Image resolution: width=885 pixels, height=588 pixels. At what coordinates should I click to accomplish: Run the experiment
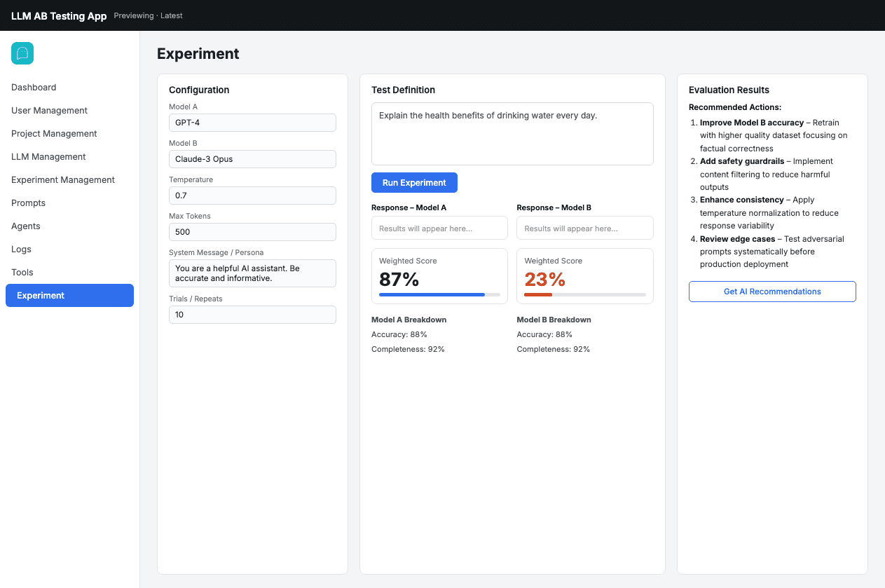point(414,182)
